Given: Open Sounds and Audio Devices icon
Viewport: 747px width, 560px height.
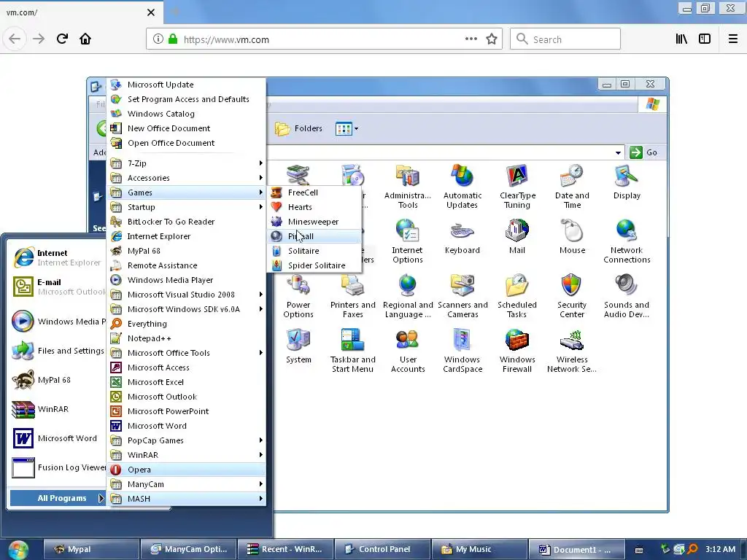Looking at the screenshot, I should pos(627,296).
